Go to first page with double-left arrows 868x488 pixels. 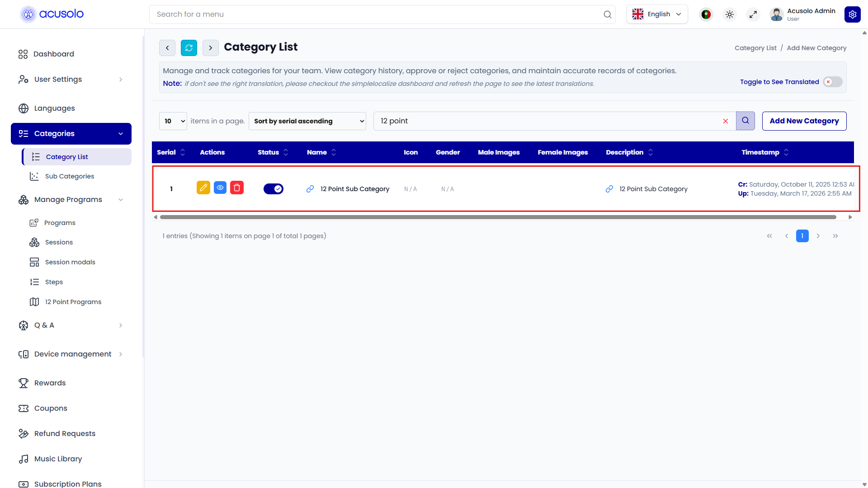[x=769, y=236]
